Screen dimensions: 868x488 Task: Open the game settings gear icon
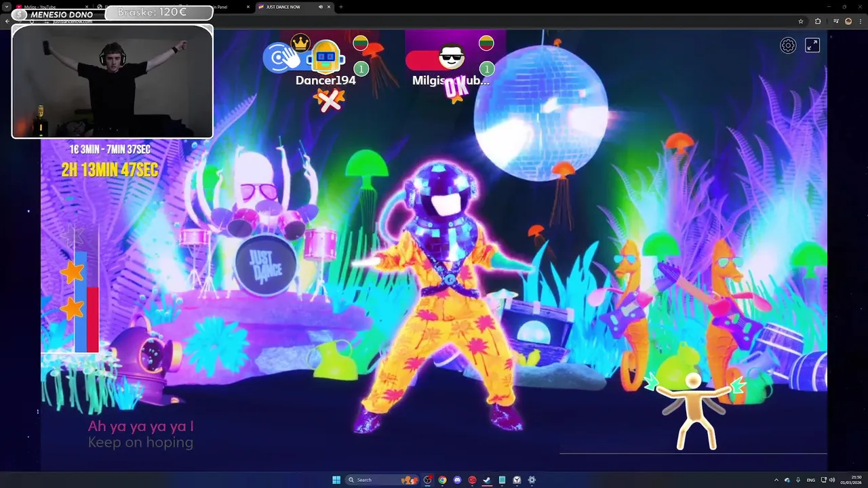[788, 45]
